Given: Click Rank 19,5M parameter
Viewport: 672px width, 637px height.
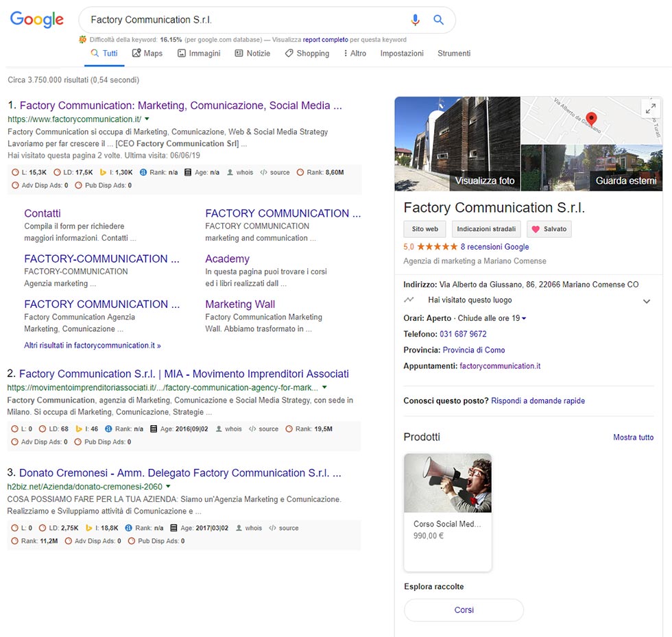Looking at the screenshot, I should (309, 429).
